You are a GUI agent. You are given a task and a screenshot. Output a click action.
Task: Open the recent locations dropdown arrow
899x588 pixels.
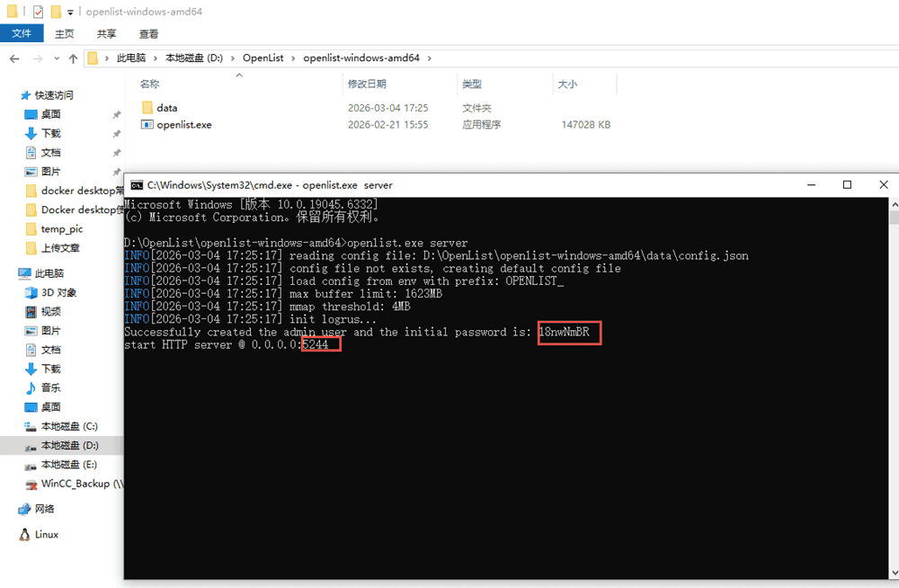tap(56, 58)
